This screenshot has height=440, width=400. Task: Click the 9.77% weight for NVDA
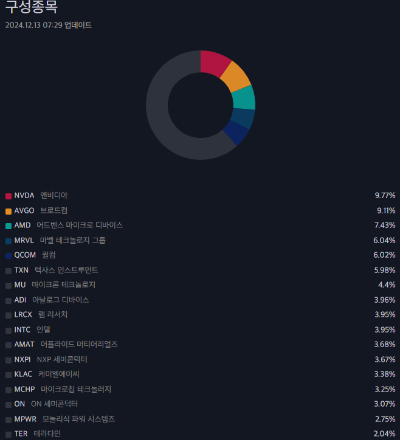(x=385, y=196)
